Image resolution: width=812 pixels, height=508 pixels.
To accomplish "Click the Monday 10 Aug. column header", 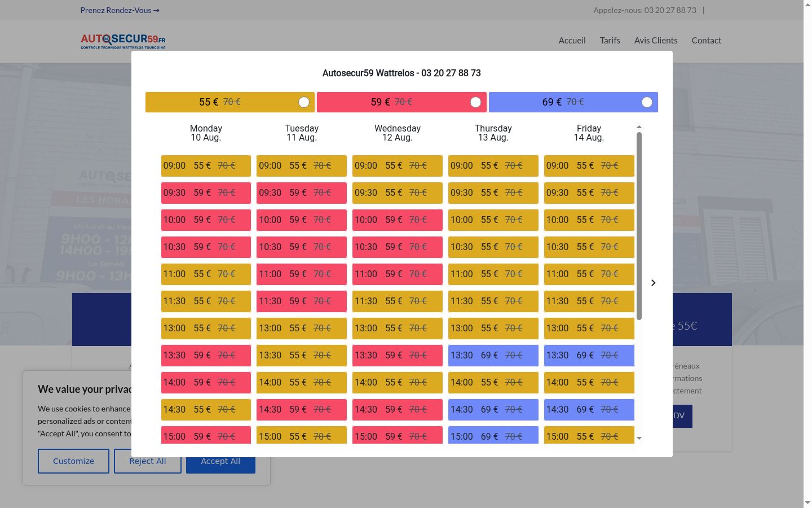I will click(206, 133).
